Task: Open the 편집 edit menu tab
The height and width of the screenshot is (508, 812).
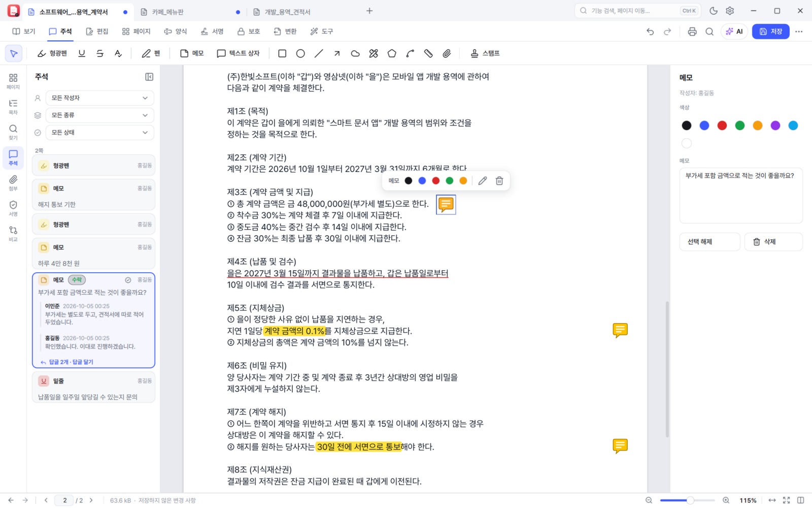Action: point(97,31)
